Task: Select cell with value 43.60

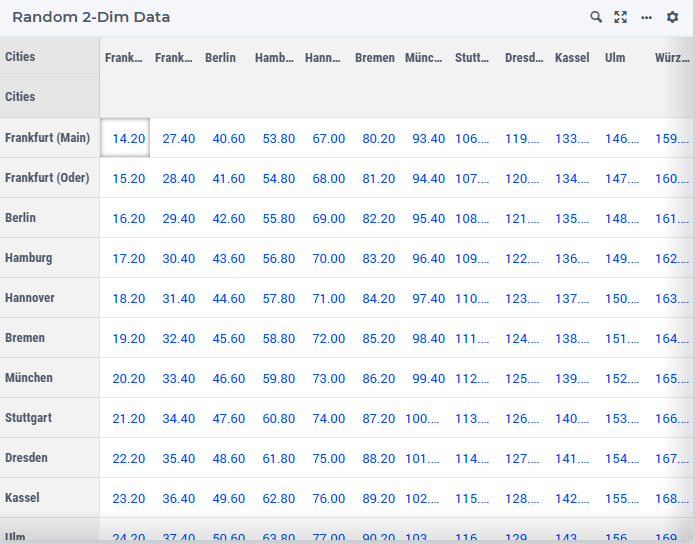Action: pos(225,258)
